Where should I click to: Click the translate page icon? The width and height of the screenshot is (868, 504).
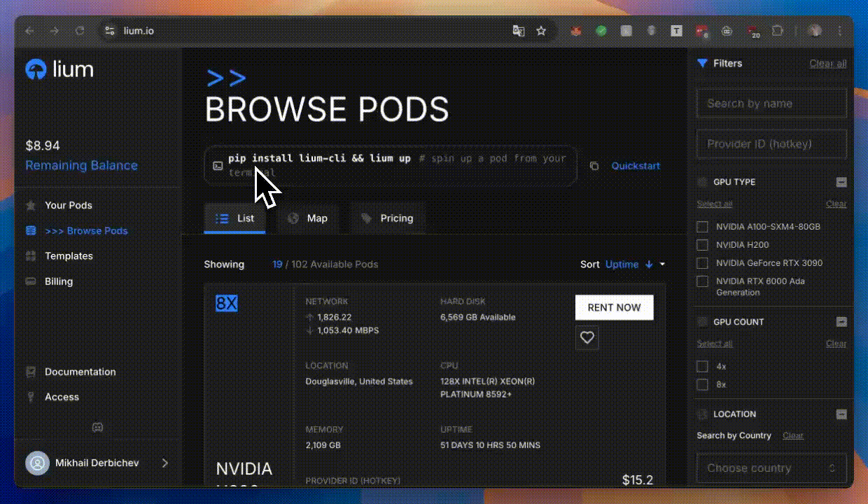point(519,31)
